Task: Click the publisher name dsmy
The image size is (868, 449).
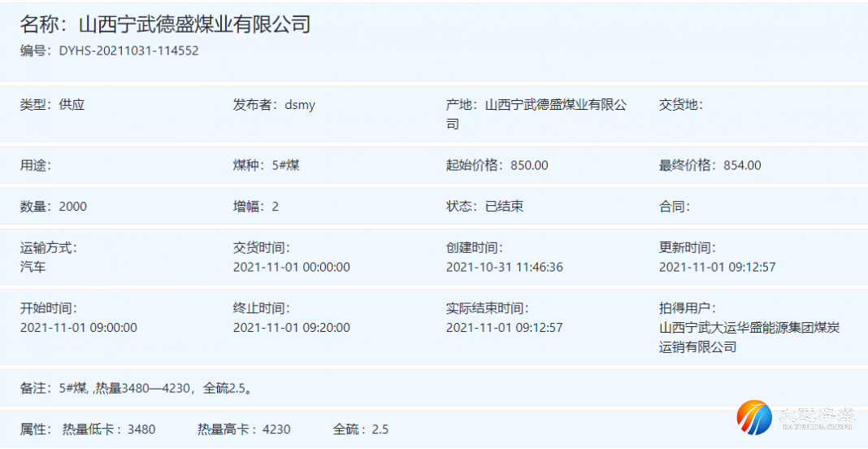Action: coord(299,105)
